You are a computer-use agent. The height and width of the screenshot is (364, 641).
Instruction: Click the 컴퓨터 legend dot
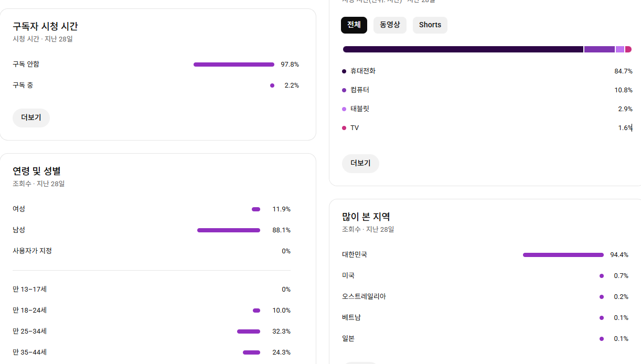pos(344,90)
